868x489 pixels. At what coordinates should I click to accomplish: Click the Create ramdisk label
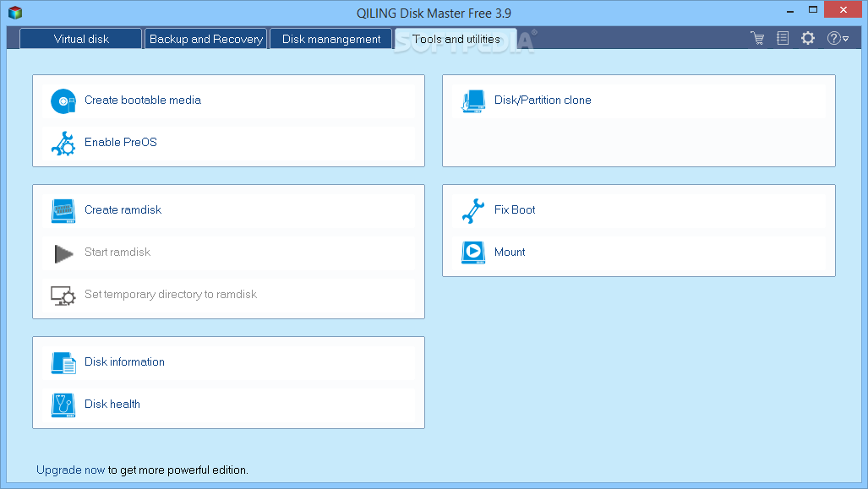[123, 209]
